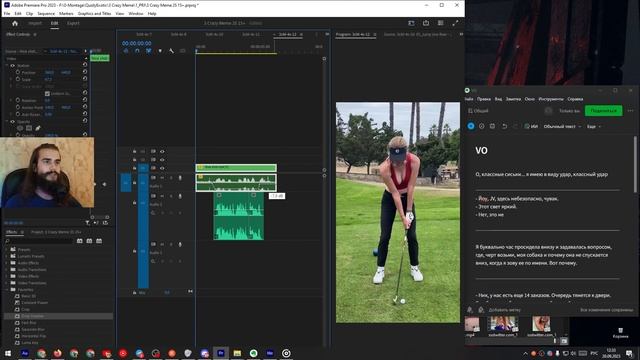Screen dimensions: 640x360
Task: Expand the Lumetri Presets folder
Action: [x=7, y=256]
